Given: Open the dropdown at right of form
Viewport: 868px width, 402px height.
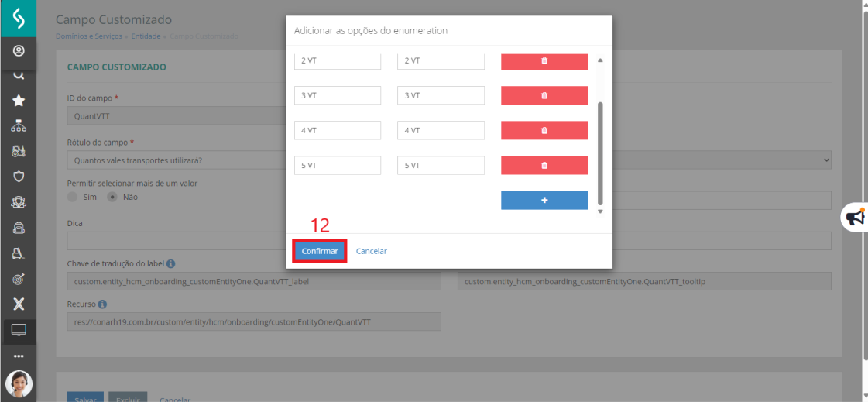Looking at the screenshot, I should click(825, 160).
